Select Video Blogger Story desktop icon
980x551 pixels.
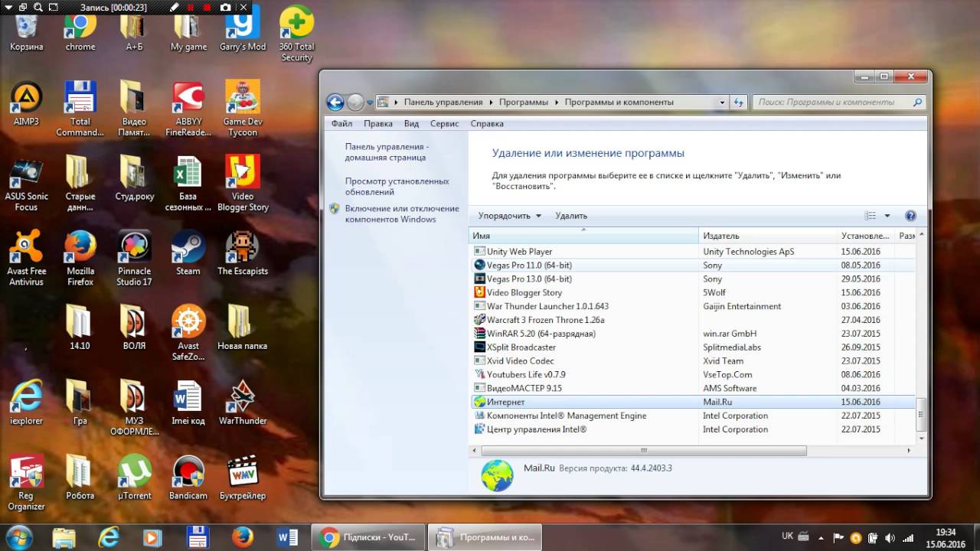tap(243, 184)
